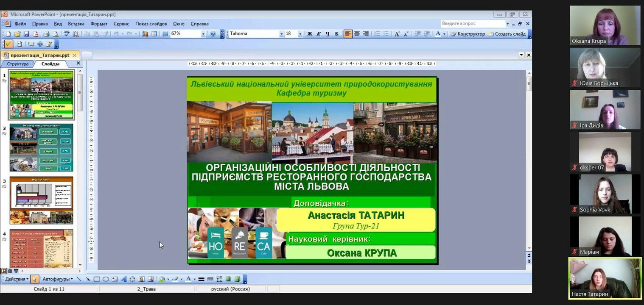The height and width of the screenshot is (305, 644).
Task: Toggle italic formatting (К)
Action: pos(319,34)
